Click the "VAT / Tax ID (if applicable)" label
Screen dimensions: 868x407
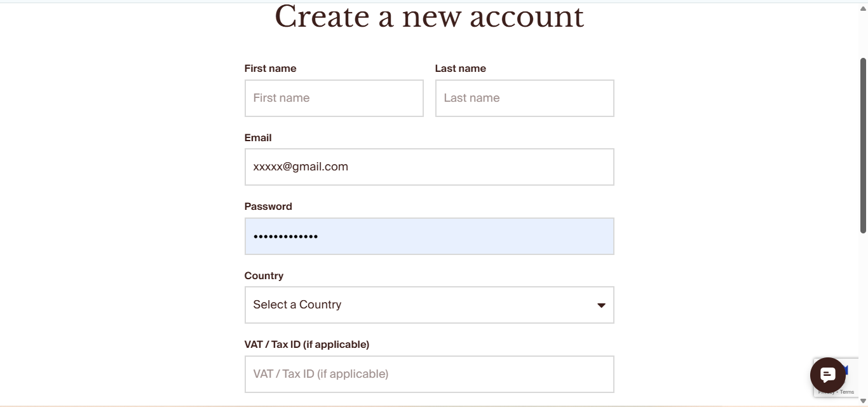pos(306,345)
